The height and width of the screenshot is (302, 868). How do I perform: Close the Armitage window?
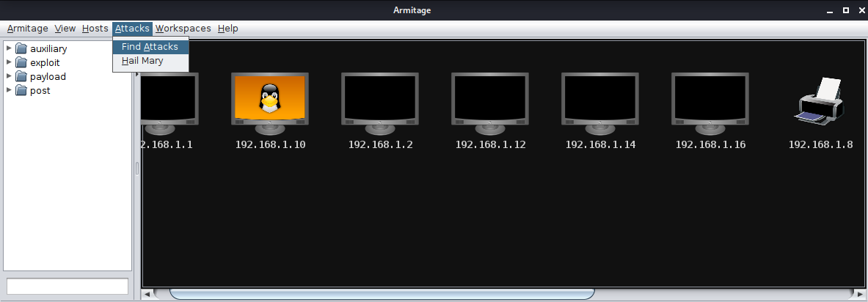tap(861, 10)
